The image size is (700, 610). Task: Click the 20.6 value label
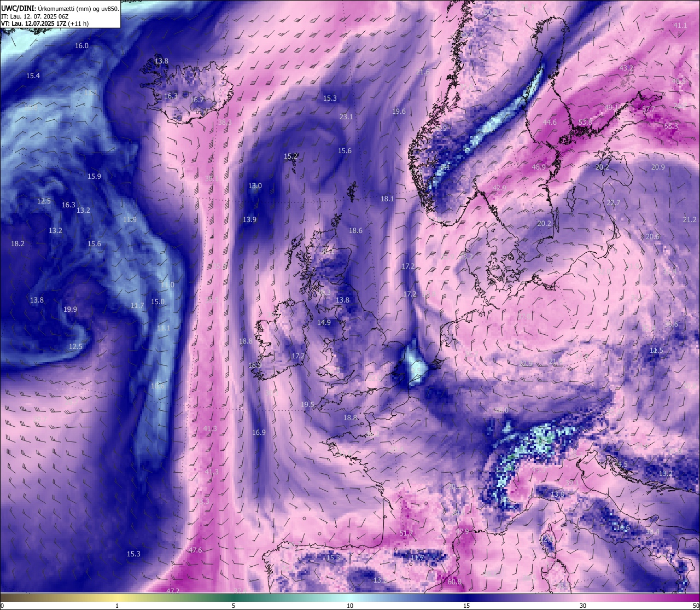click(652, 237)
